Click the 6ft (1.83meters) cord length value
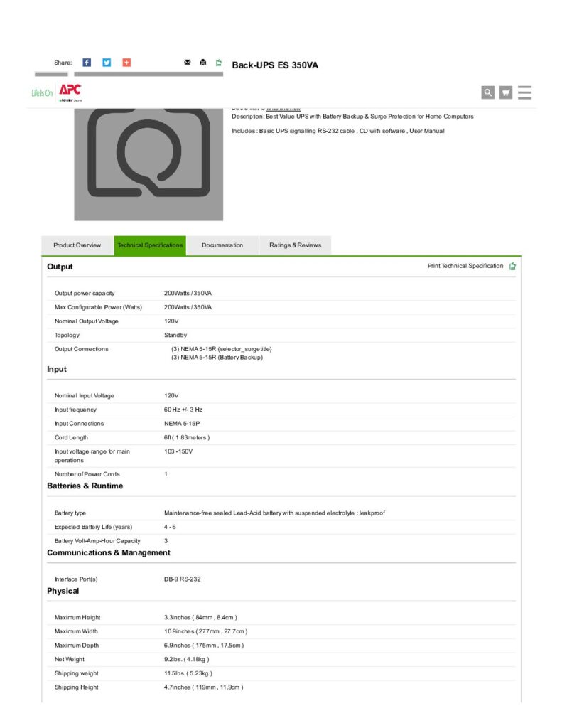Image resolution: width=562 pixels, height=728 pixels. tap(187, 437)
